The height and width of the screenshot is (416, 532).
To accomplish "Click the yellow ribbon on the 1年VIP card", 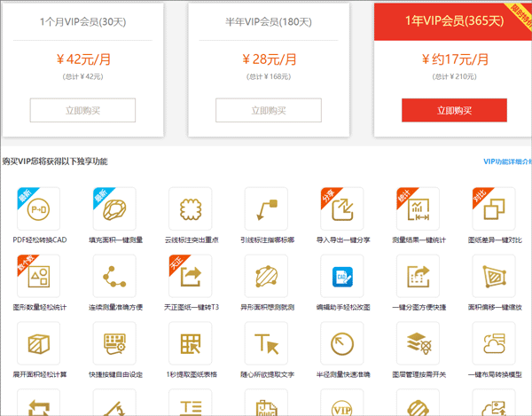I will pyautogui.click(x=520, y=15).
